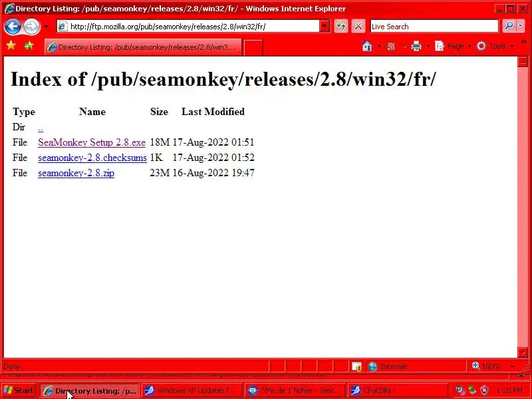Download the seamonkey-2.8.zip file
The width and height of the screenshot is (532, 399).
point(76,173)
